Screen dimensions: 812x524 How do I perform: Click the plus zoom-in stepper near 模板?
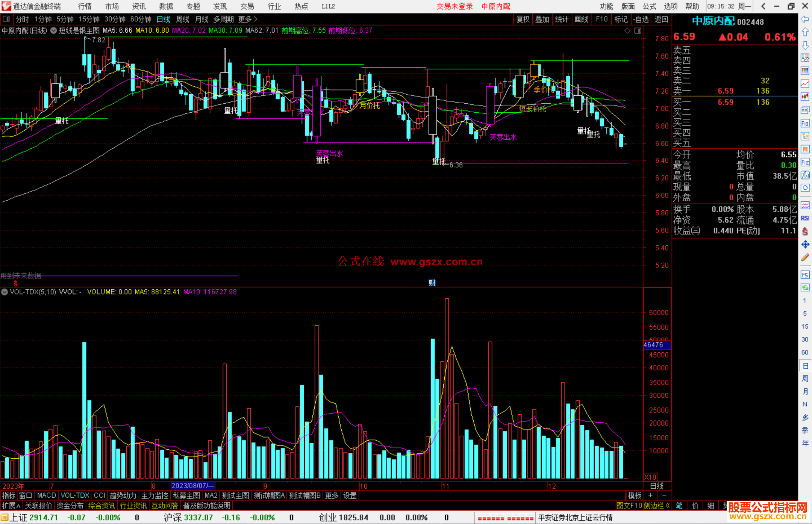tap(650, 495)
